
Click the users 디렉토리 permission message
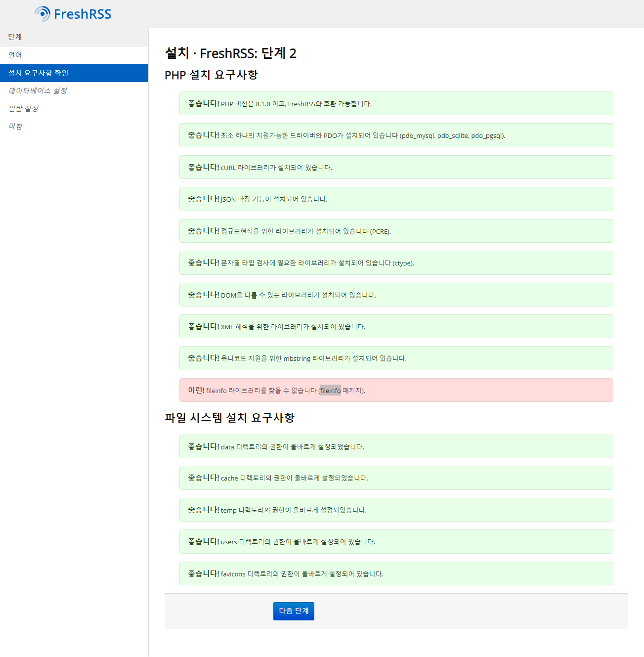[396, 542]
